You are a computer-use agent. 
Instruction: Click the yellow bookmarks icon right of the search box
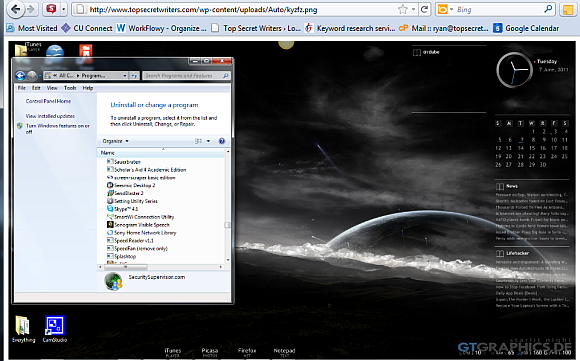tap(568, 10)
